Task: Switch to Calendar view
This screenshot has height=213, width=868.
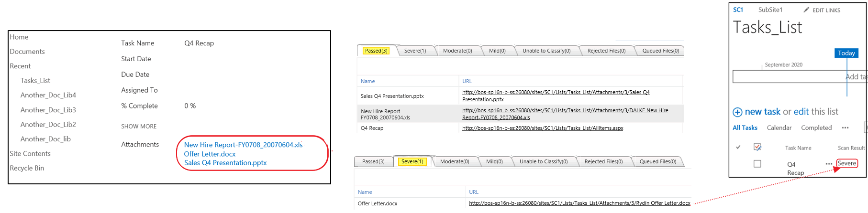Action: click(779, 128)
